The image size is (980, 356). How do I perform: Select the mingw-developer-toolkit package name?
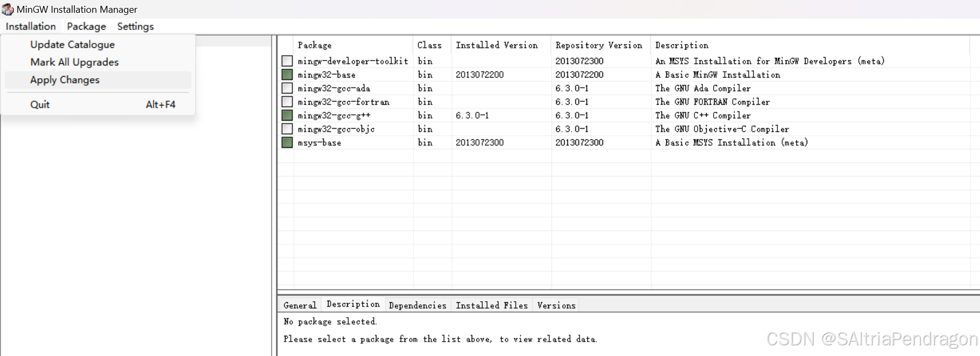point(353,61)
